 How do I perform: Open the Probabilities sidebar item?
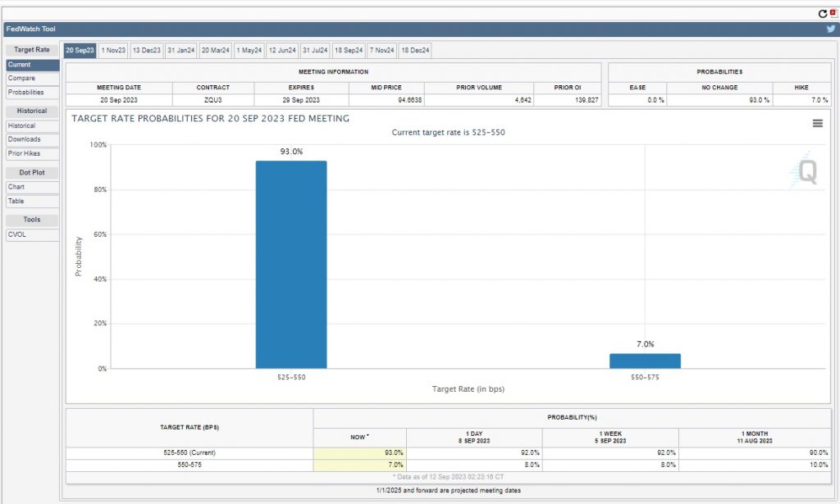[33, 92]
